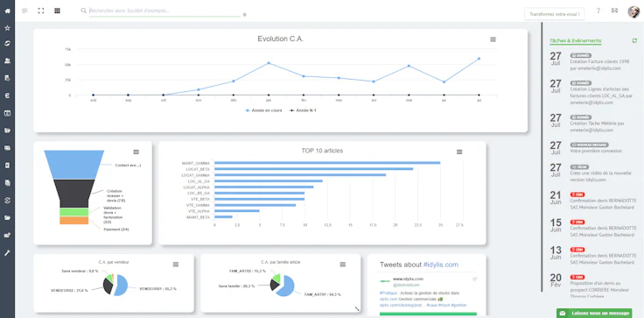Click the envelope icon on Laissez nous un message
644x318 pixels.
point(563,314)
